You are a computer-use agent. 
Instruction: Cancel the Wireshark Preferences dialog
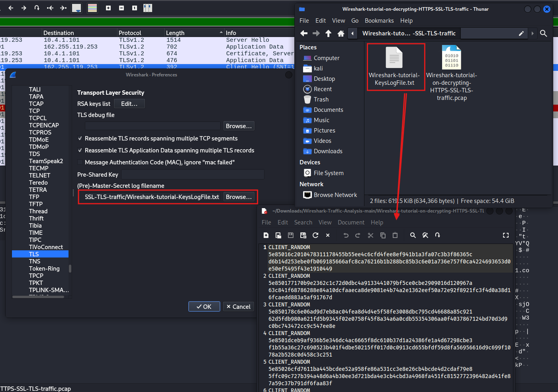(238, 306)
